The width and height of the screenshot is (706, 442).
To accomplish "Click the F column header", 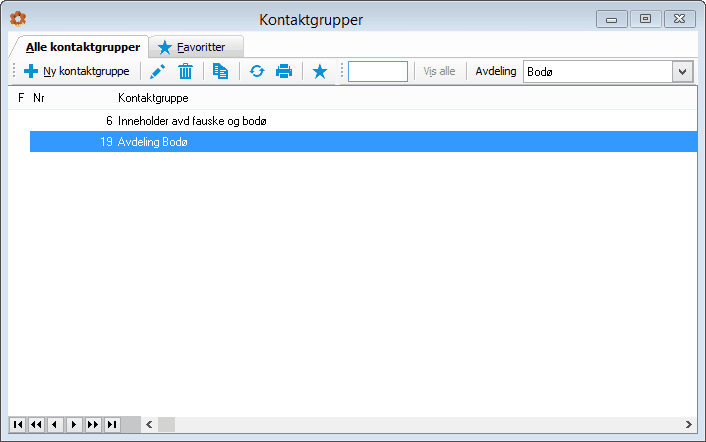I will click(x=21, y=98).
